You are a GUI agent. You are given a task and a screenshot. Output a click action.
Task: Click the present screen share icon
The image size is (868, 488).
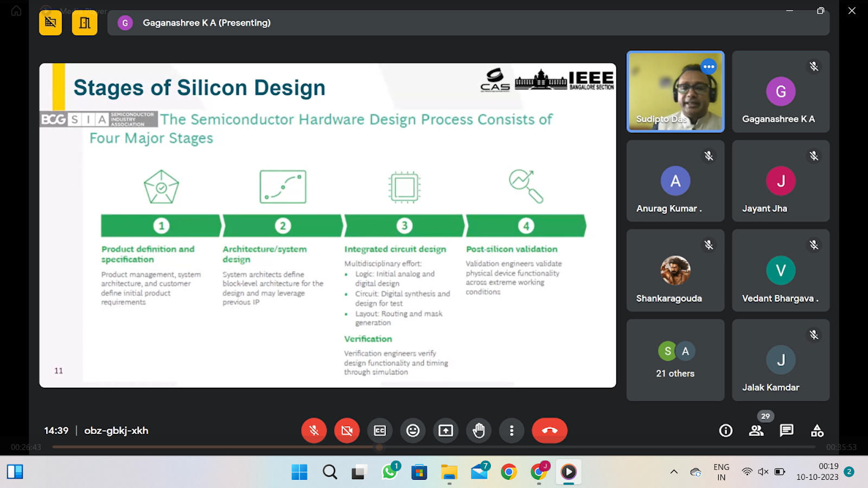[446, 431]
